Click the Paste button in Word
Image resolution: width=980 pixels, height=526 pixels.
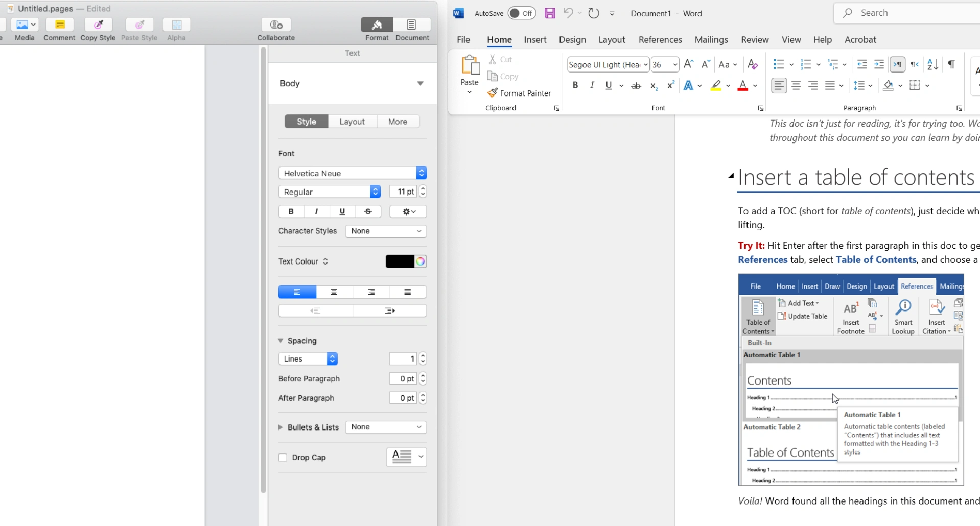[469, 71]
